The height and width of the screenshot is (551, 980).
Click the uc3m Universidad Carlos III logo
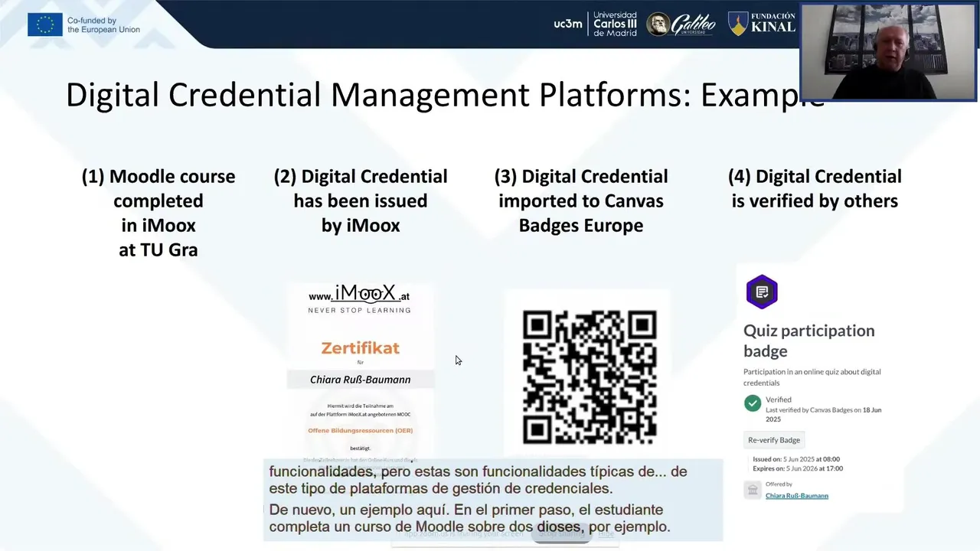click(x=595, y=24)
